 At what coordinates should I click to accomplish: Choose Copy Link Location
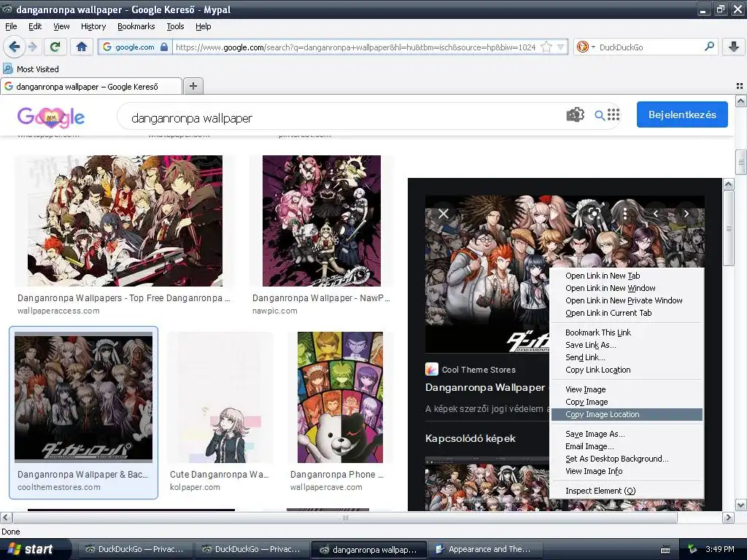[x=627, y=370]
